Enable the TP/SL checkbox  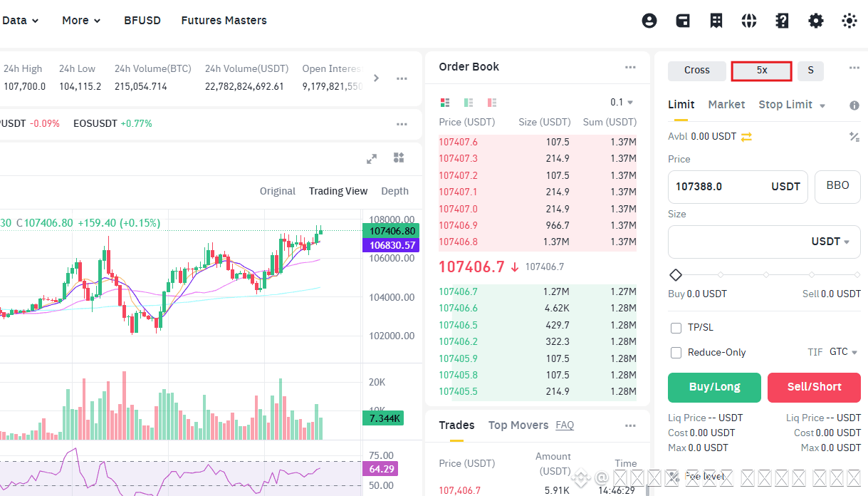[x=676, y=328]
